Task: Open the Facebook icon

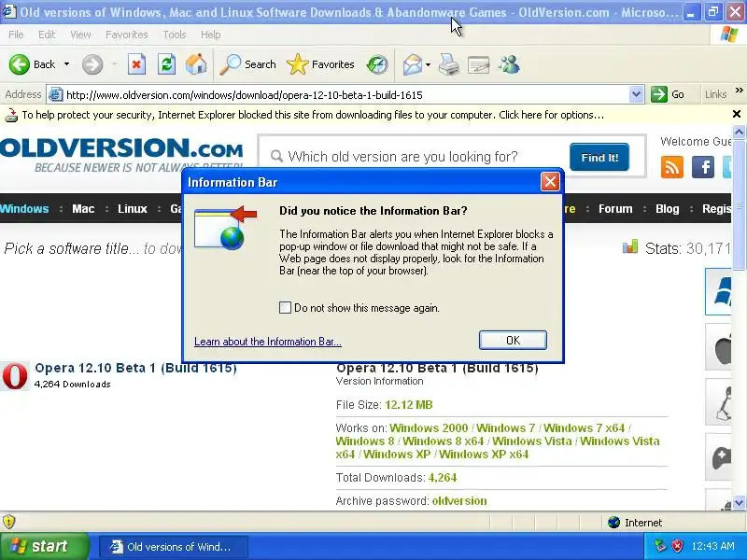Action: (x=703, y=167)
